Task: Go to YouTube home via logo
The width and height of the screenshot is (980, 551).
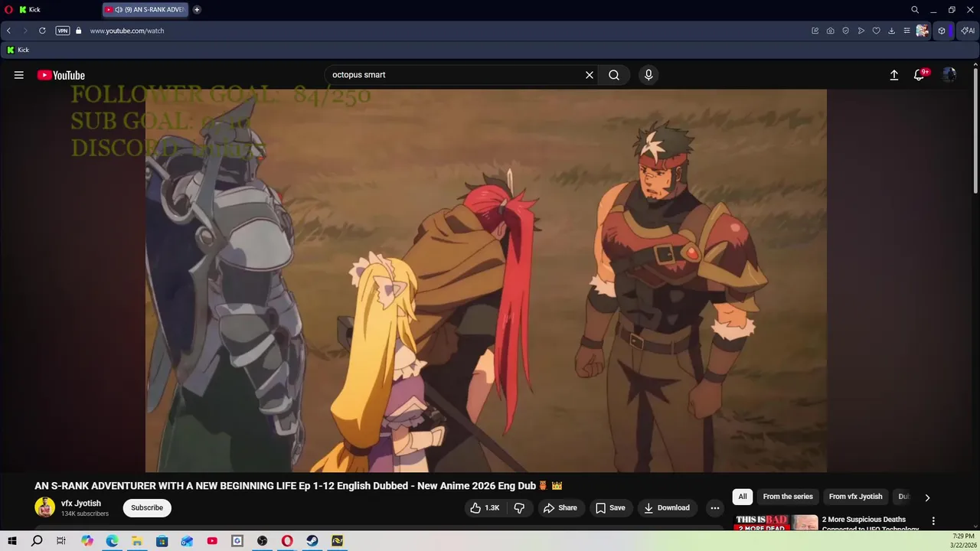Action: pos(61,75)
